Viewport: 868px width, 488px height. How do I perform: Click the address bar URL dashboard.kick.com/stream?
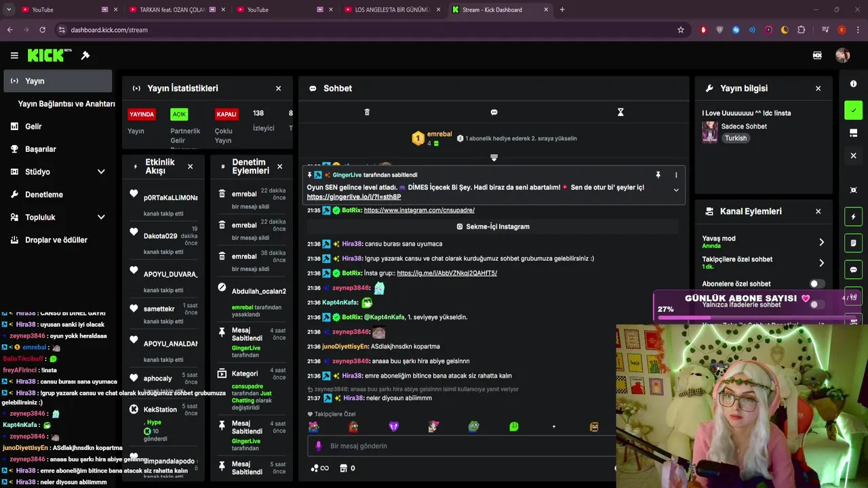(109, 30)
